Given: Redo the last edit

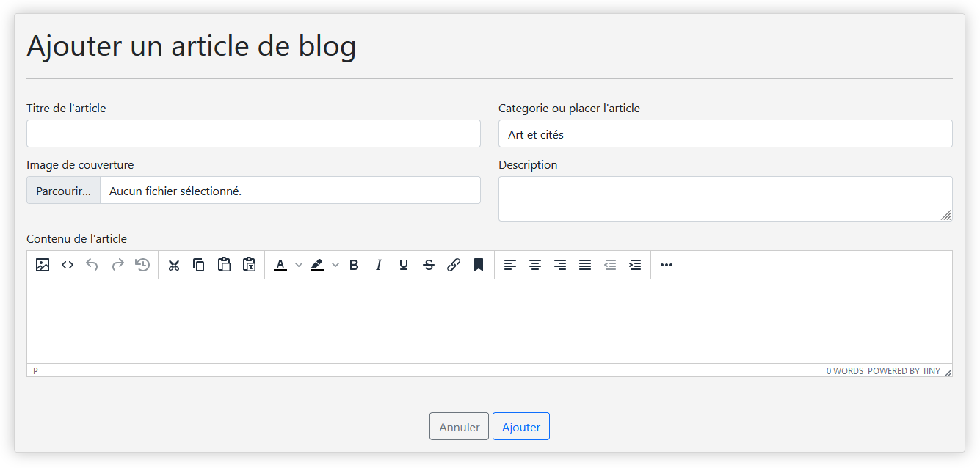Looking at the screenshot, I should pyautogui.click(x=117, y=265).
